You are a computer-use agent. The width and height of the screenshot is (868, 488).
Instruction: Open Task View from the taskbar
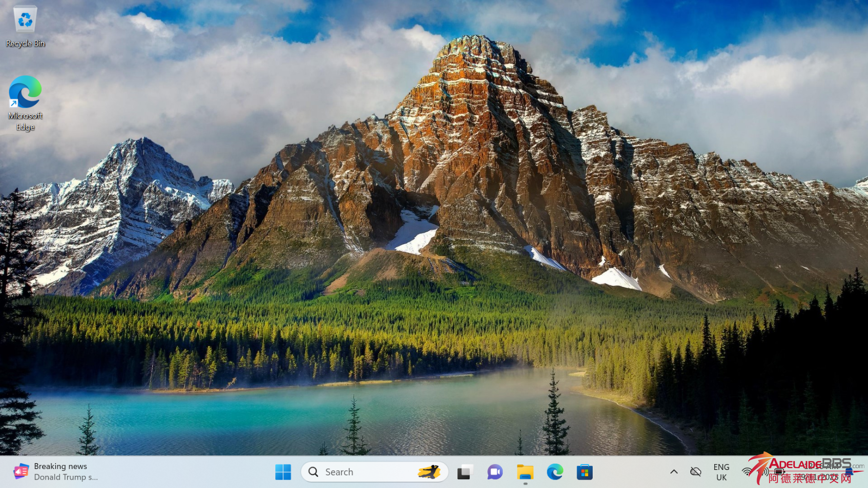(465, 472)
